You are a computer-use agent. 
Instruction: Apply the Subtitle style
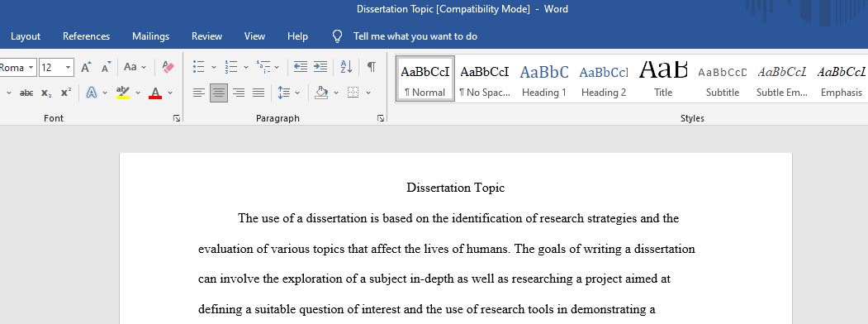coord(723,79)
